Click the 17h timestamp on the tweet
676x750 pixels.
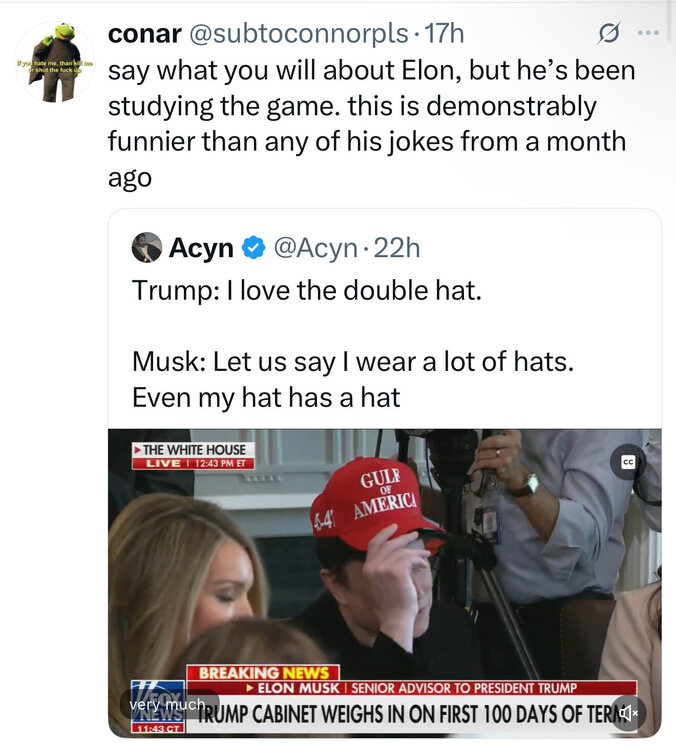click(444, 34)
